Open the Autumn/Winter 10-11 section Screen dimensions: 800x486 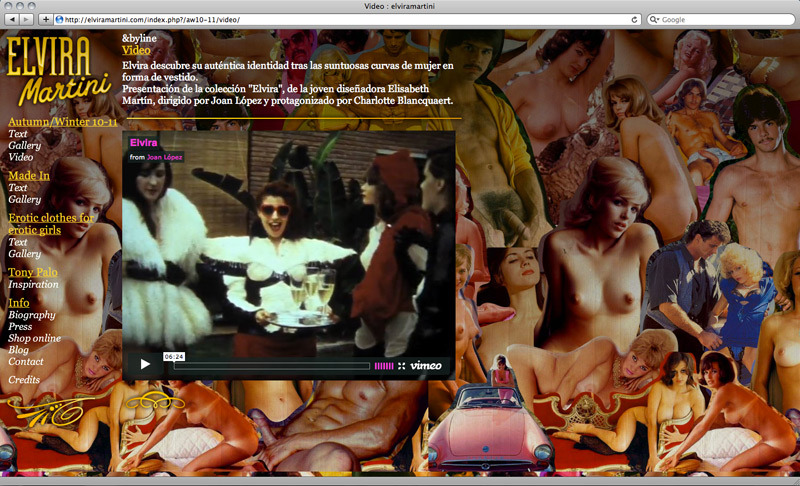point(62,122)
